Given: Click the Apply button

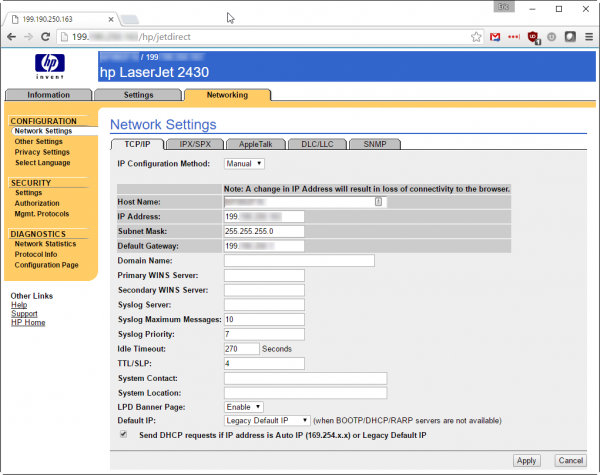Looking at the screenshot, I should [x=527, y=460].
